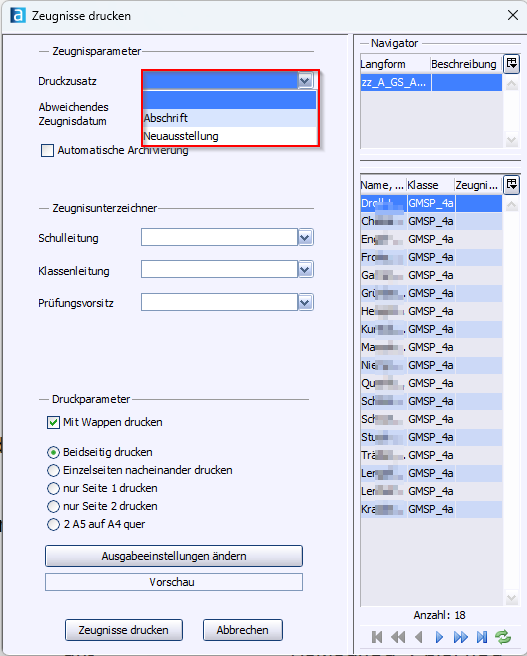Enable Automatische Archivierung checkbox
The width and height of the screenshot is (527, 656).
[x=47, y=150]
